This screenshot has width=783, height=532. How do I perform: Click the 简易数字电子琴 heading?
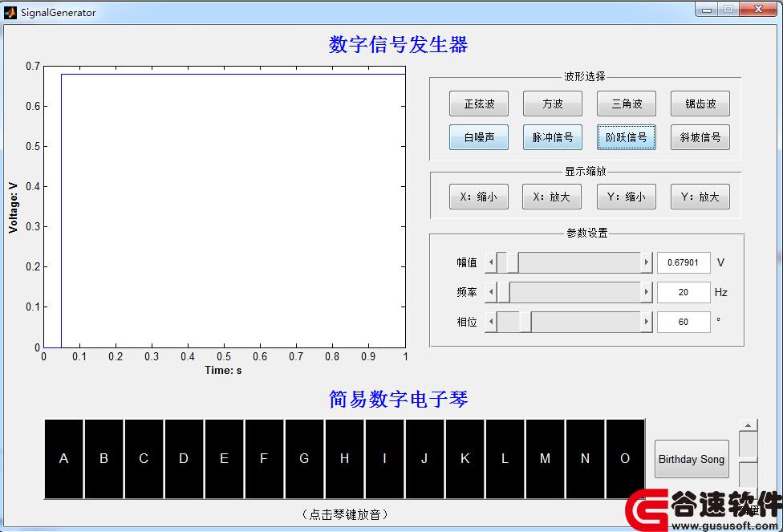(399, 399)
